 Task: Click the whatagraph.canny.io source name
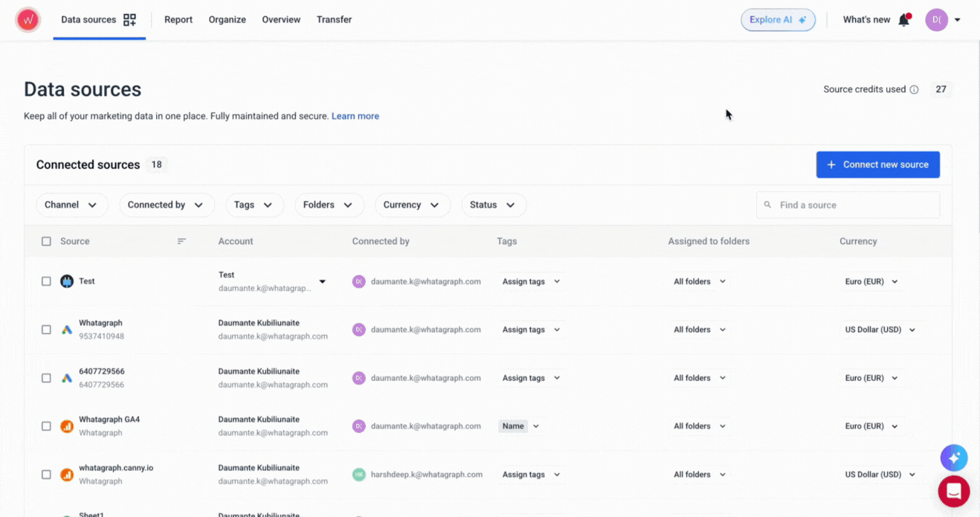click(116, 468)
